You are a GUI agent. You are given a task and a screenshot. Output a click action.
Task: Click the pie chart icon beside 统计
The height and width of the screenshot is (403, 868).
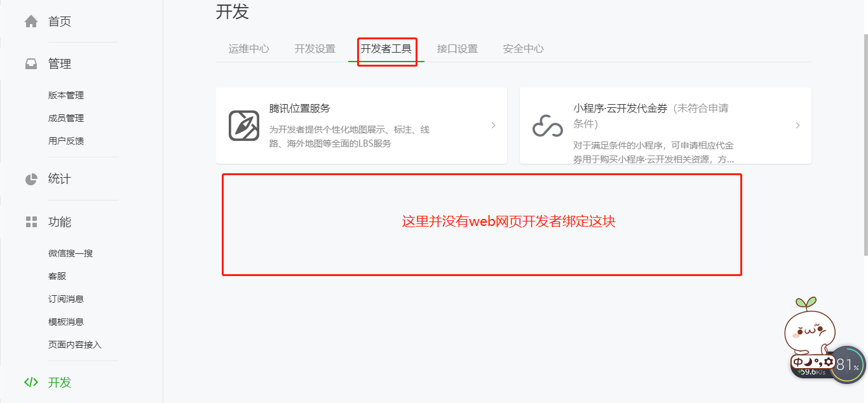[x=31, y=179]
